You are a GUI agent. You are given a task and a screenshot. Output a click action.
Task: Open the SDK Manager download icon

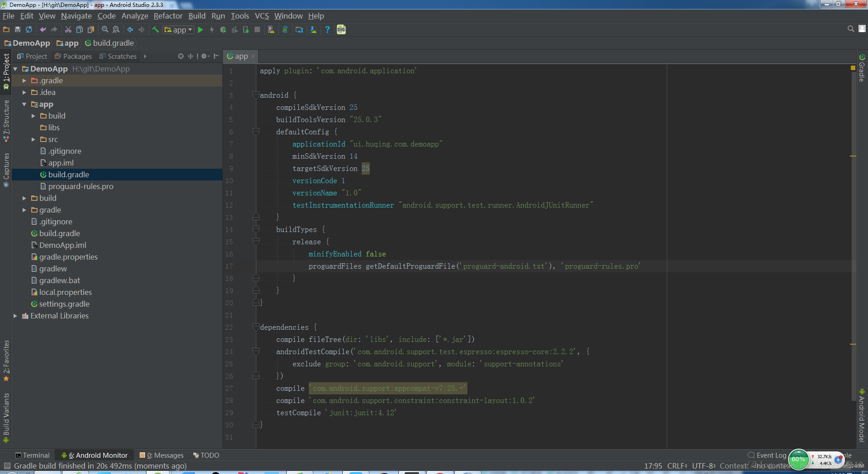[x=313, y=29]
